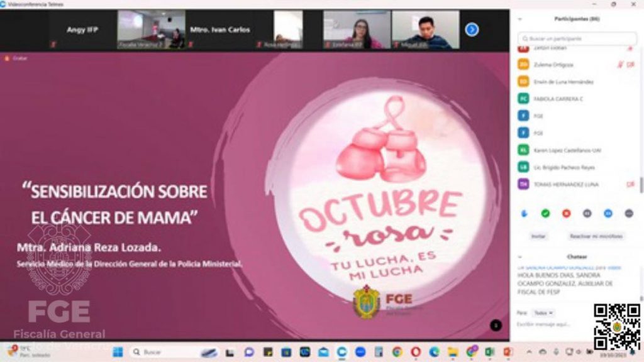Screen dimensions: 644x362
Task: Open Microsoft Edge from the taskbar
Action: pyautogui.click(x=434, y=352)
